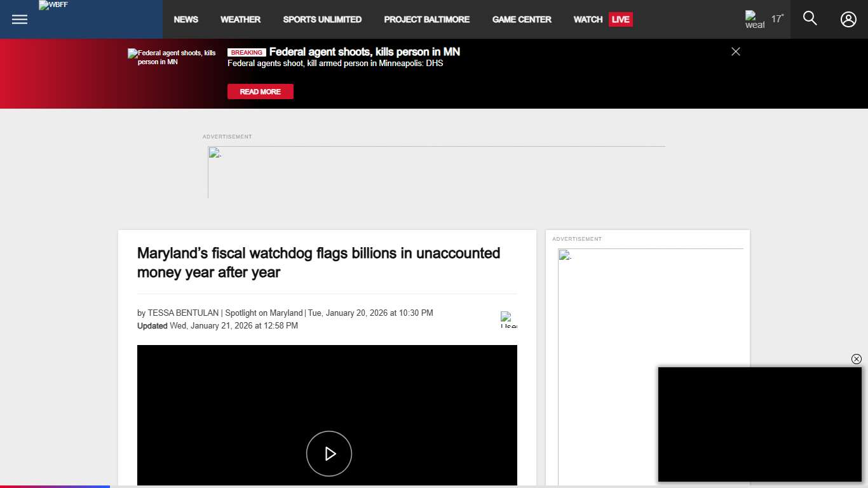868x488 pixels.
Task: Open the search function
Action: (x=810, y=19)
